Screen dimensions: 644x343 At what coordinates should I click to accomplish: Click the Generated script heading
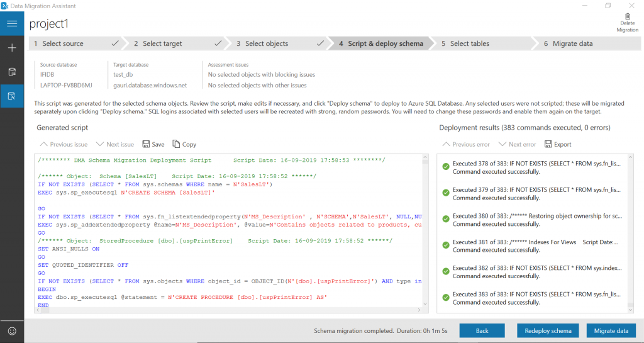click(x=62, y=128)
